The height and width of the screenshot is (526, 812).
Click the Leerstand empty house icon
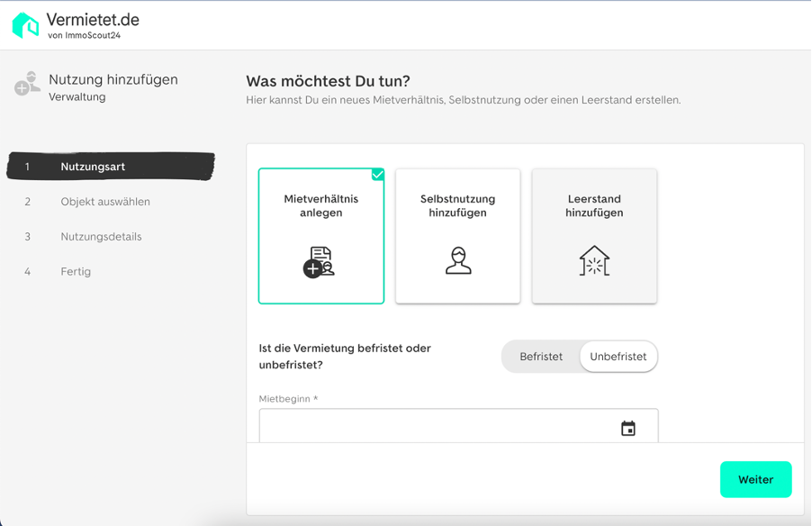click(x=594, y=260)
